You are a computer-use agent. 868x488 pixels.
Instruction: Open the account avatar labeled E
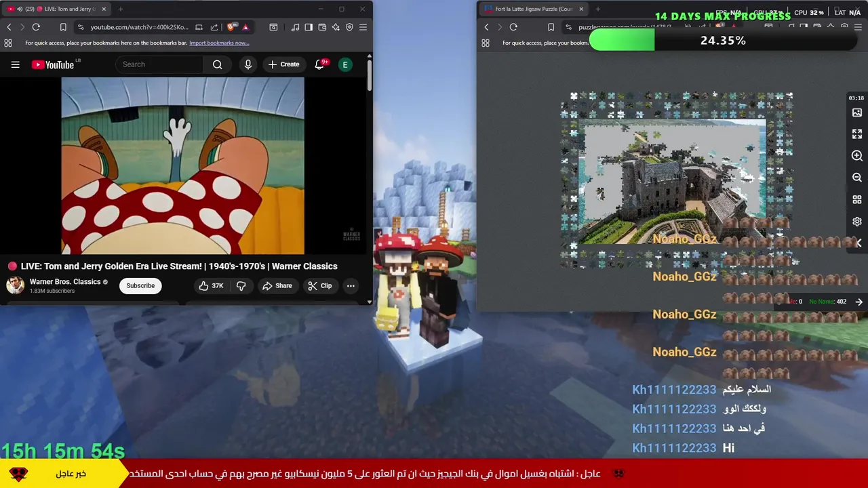(345, 64)
